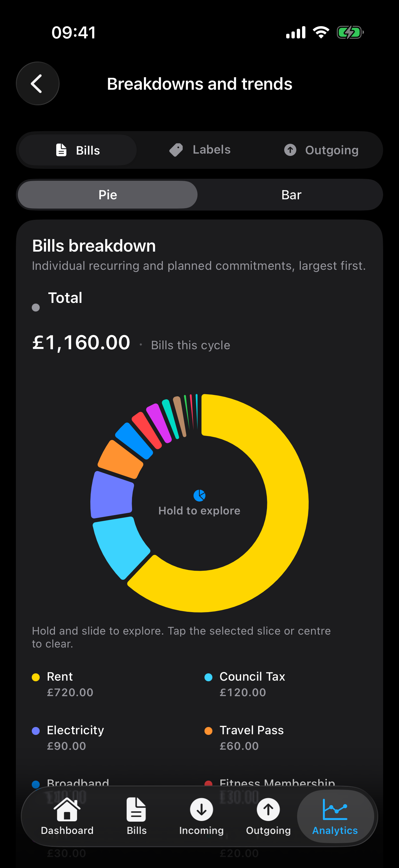Switch the chart view to Pie
The image size is (399, 868).
click(108, 195)
